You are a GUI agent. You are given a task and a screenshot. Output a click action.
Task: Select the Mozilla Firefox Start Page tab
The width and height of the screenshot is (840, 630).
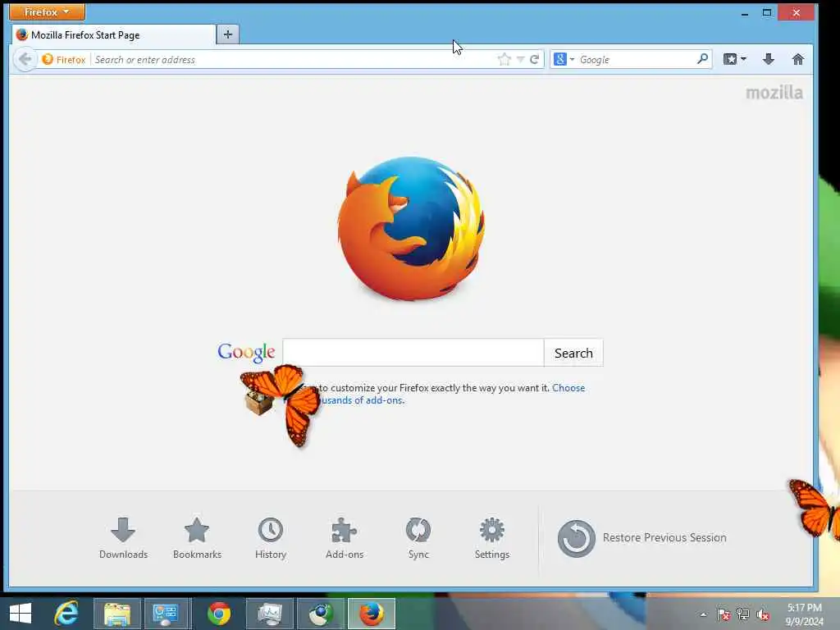coord(114,34)
